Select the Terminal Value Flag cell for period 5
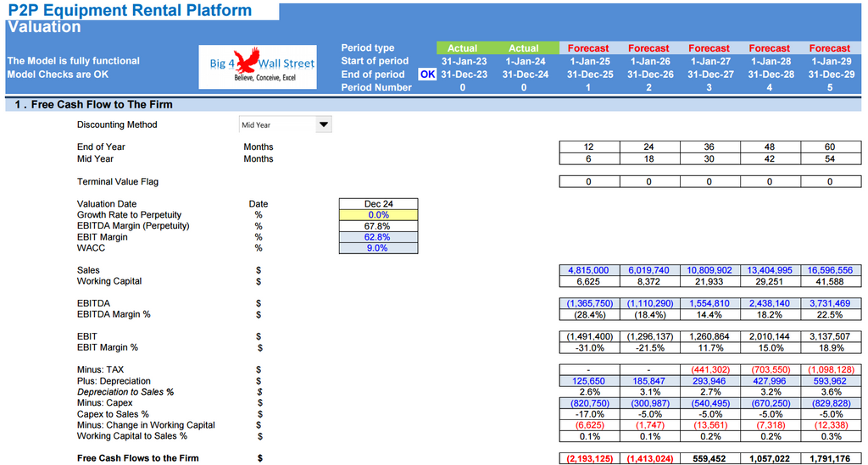The width and height of the screenshot is (868, 465). pos(829,181)
